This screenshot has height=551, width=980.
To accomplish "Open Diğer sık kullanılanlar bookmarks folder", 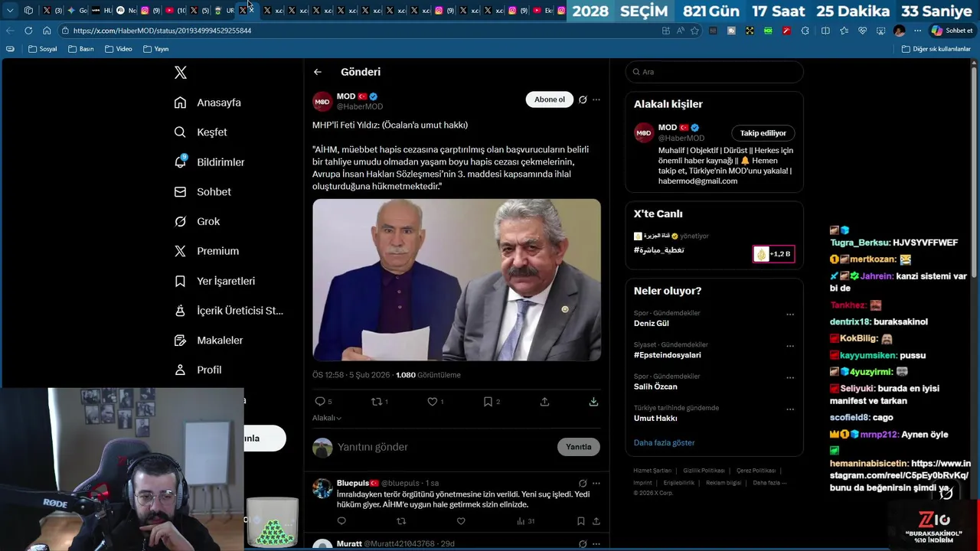I will (x=936, y=49).
